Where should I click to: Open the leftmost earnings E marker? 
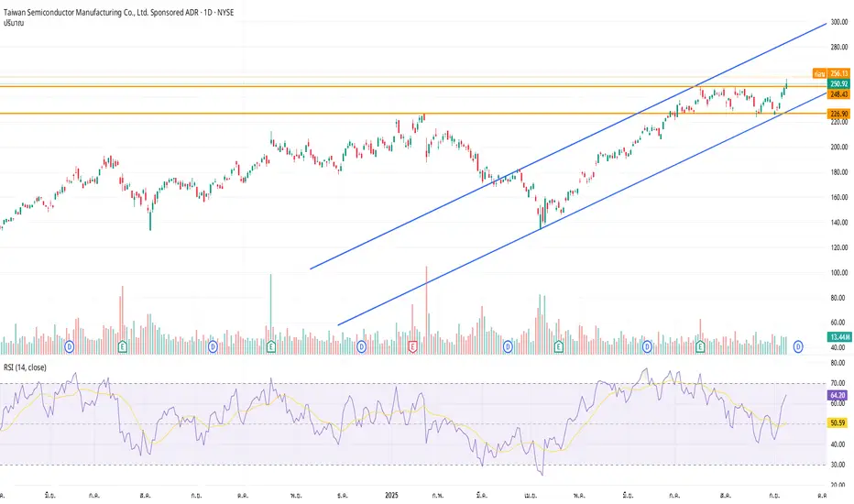[123, 346]
